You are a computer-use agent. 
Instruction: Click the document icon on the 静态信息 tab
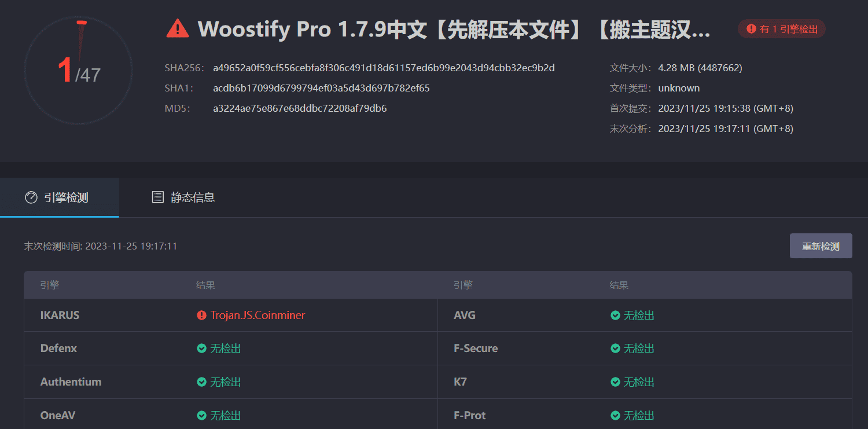(x=157, y=197)
